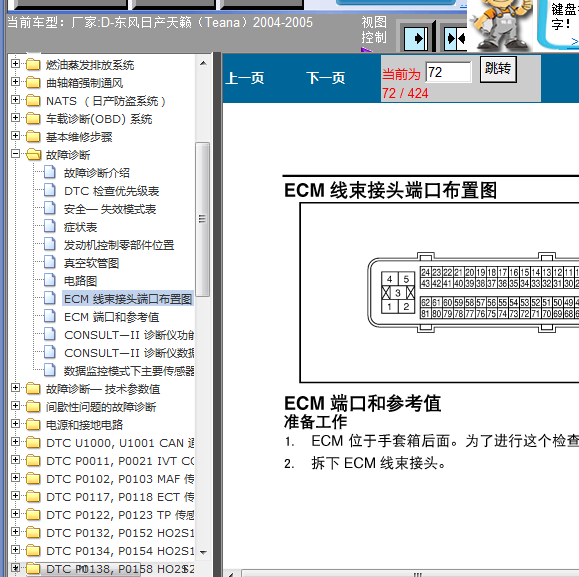Click folder icon of DTC U1000, U1001 CAN

[x=33, y=443]
